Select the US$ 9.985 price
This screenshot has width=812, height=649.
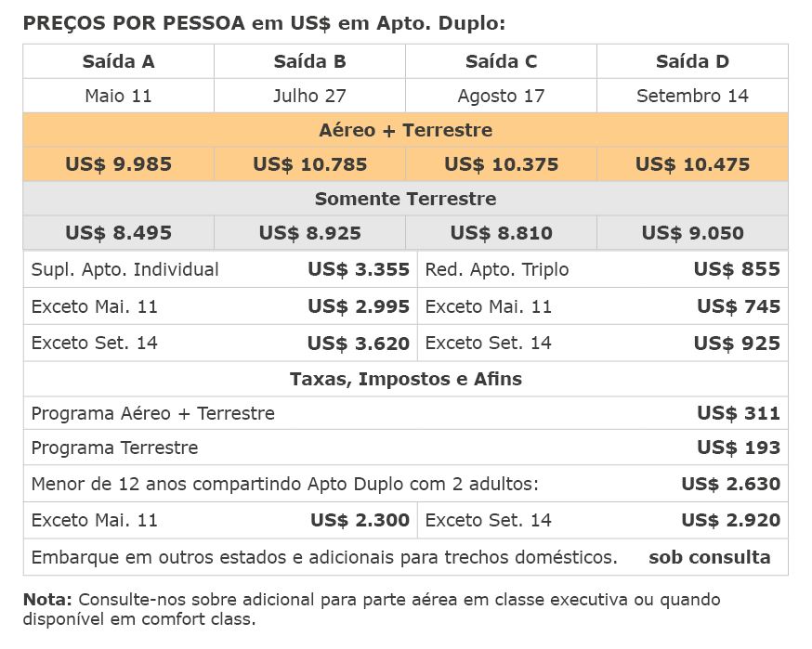[x=119, y=164]
